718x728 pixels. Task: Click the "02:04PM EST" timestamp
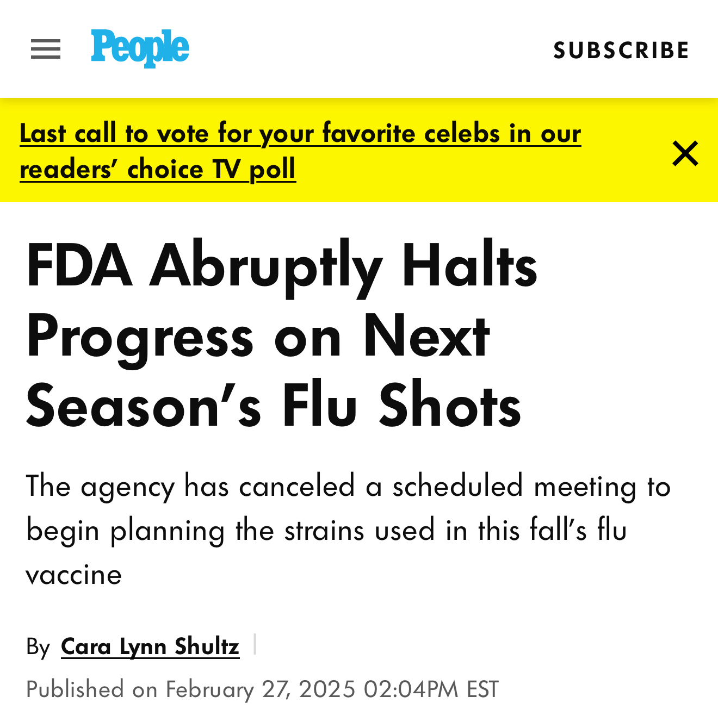coord(431,689)
